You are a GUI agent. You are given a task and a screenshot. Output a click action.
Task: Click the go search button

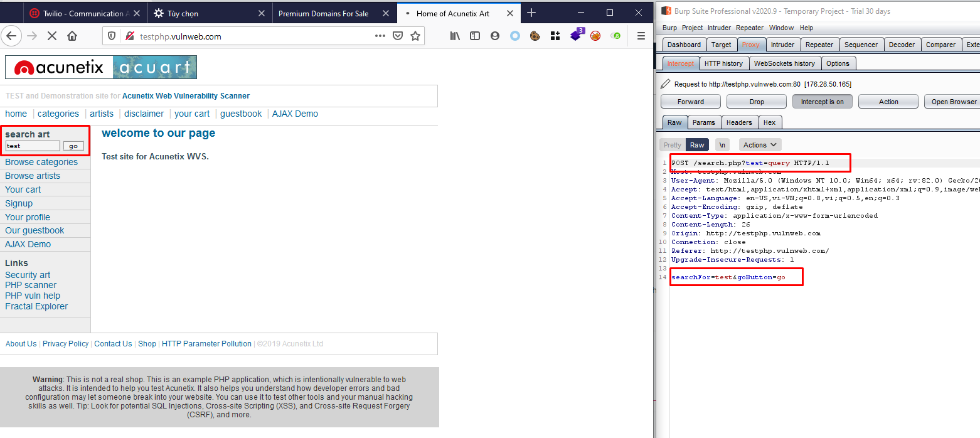pyautogui.click(x=73, y=146)
